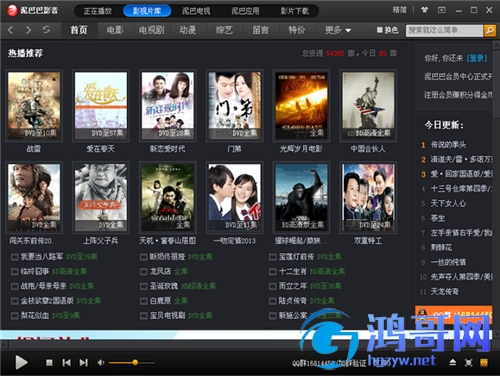Screen dimensions: 500x376
Task: Stop playback with the square button
Action: 49,362
